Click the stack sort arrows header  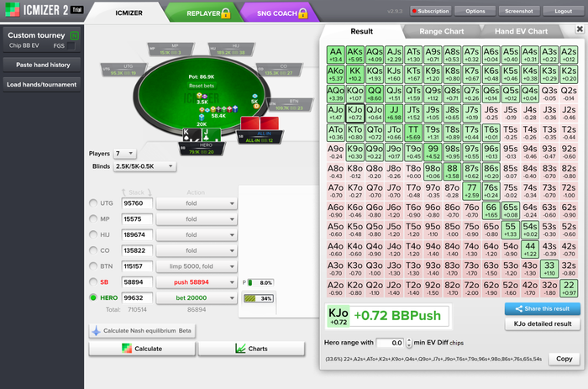136,192
